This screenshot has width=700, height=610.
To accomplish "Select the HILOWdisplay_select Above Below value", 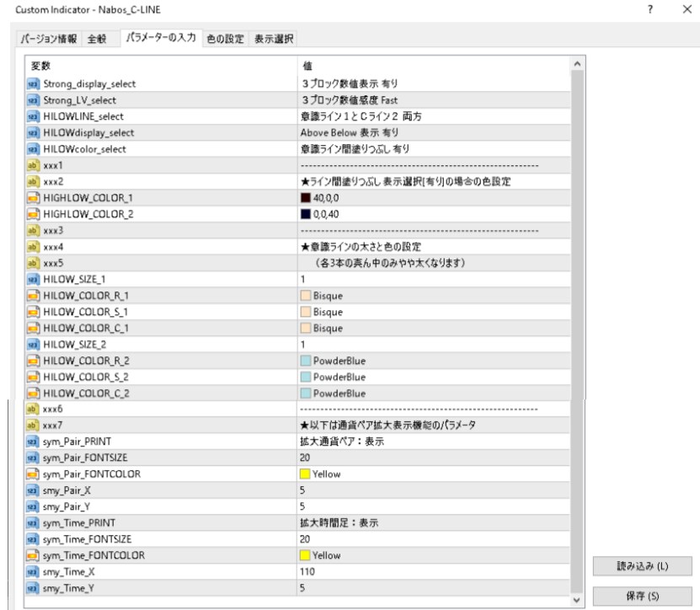I will 434,132.
